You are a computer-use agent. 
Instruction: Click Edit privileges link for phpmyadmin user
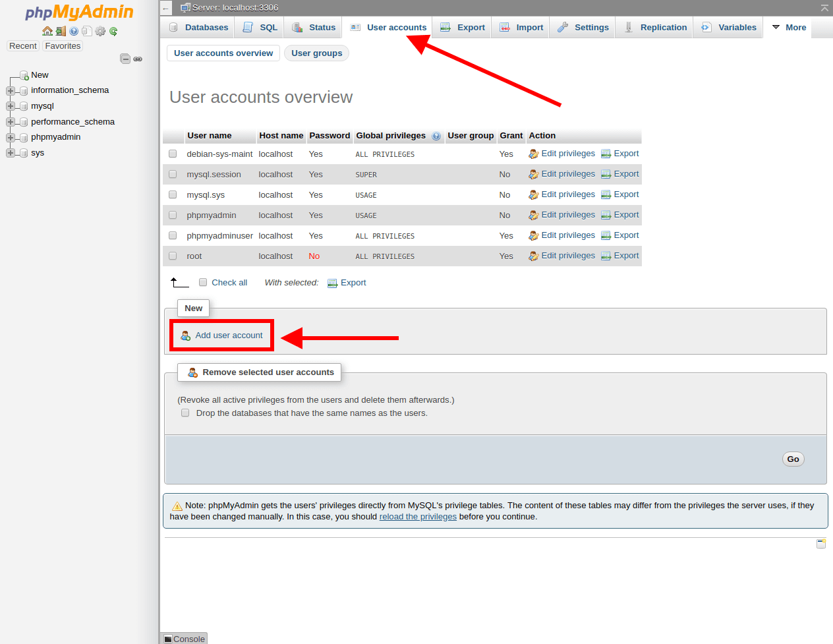tap(568, 215)
